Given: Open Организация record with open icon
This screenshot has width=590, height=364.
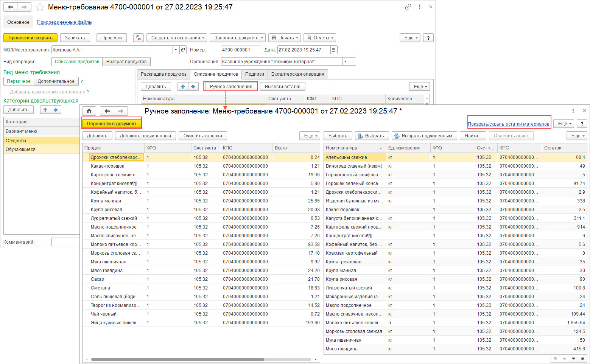Looking at the screenshot, I should pos(352,62).
